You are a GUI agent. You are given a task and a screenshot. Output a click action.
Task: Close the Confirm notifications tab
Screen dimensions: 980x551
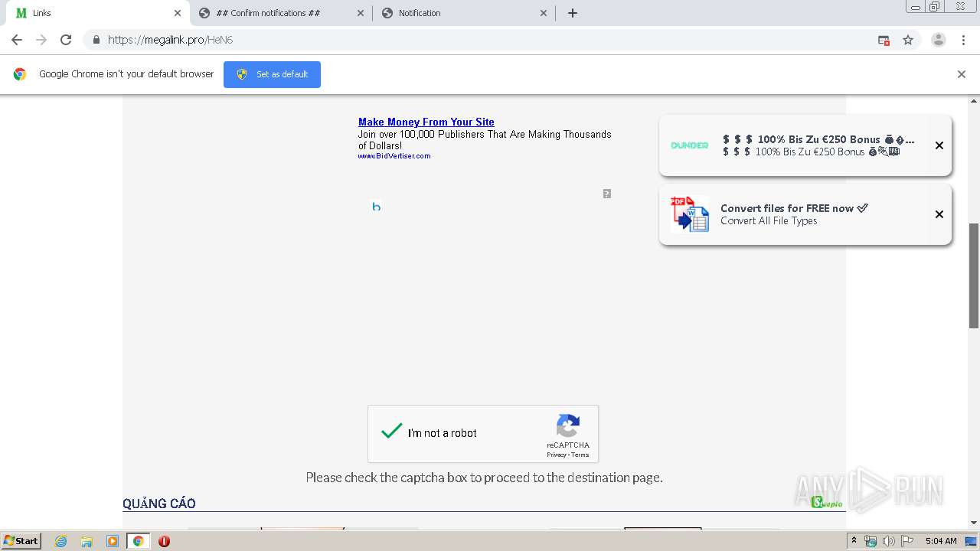(361, 13)
